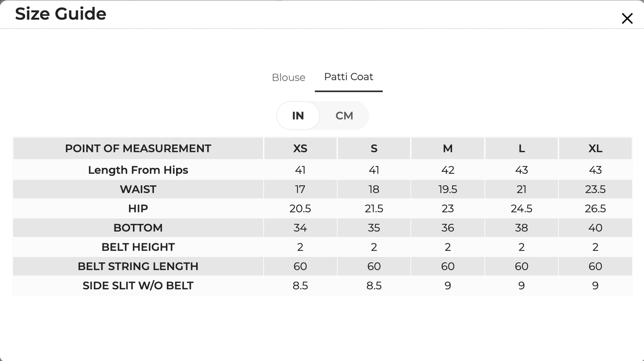644x361 pixels.
Task: Select the BELT HEIGHT row label
Action: point(138,247)
